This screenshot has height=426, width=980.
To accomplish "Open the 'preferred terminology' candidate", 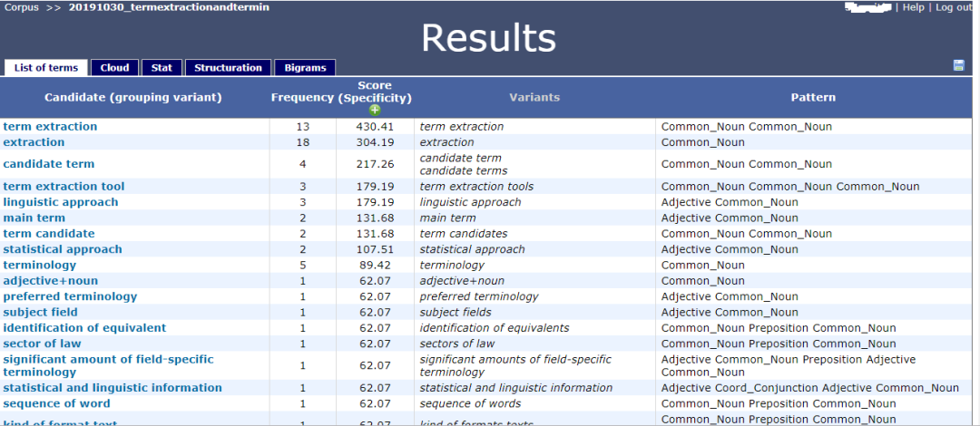I will click(x=70, y=296).
